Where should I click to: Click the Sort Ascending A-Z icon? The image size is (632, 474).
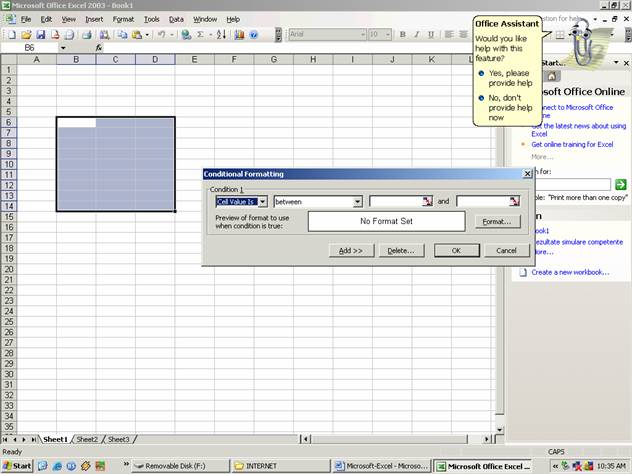tap(221, 35)
